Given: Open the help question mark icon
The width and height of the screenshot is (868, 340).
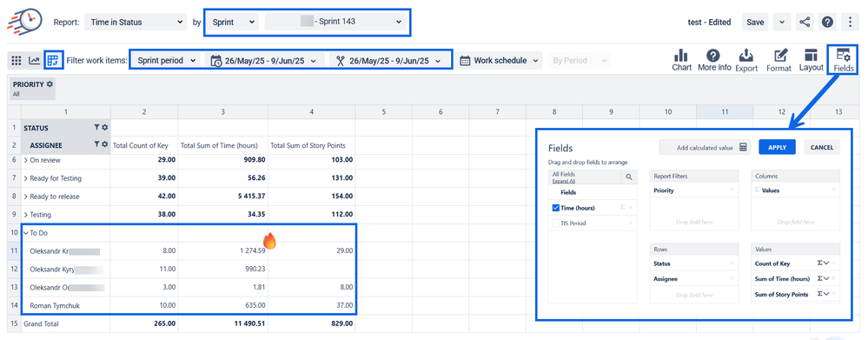Looking at the screenshot, I should point(827,22).
